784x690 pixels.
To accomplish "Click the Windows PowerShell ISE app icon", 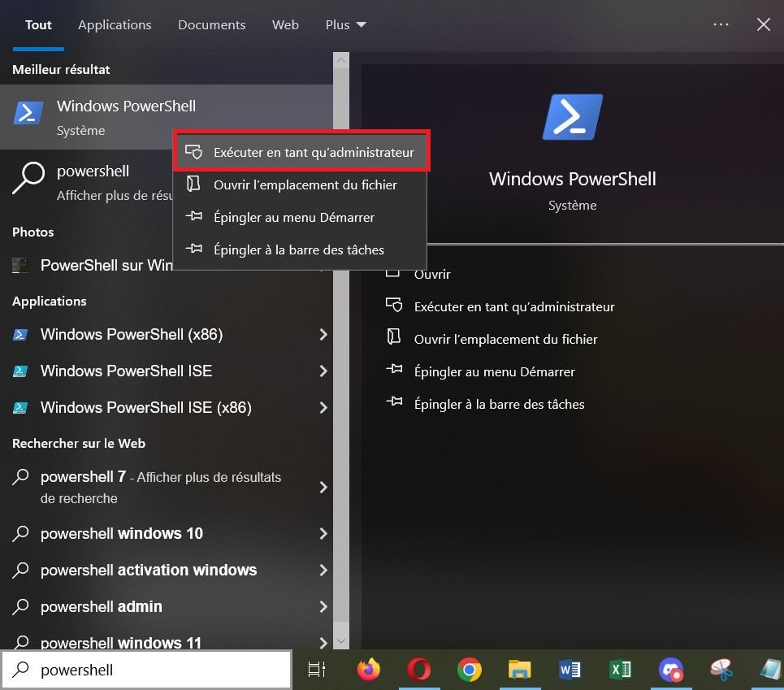I will click(x=20, y=371).
